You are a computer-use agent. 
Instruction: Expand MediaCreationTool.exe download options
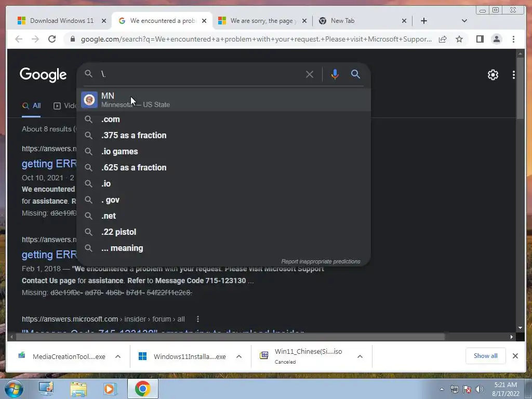[118, 356]
